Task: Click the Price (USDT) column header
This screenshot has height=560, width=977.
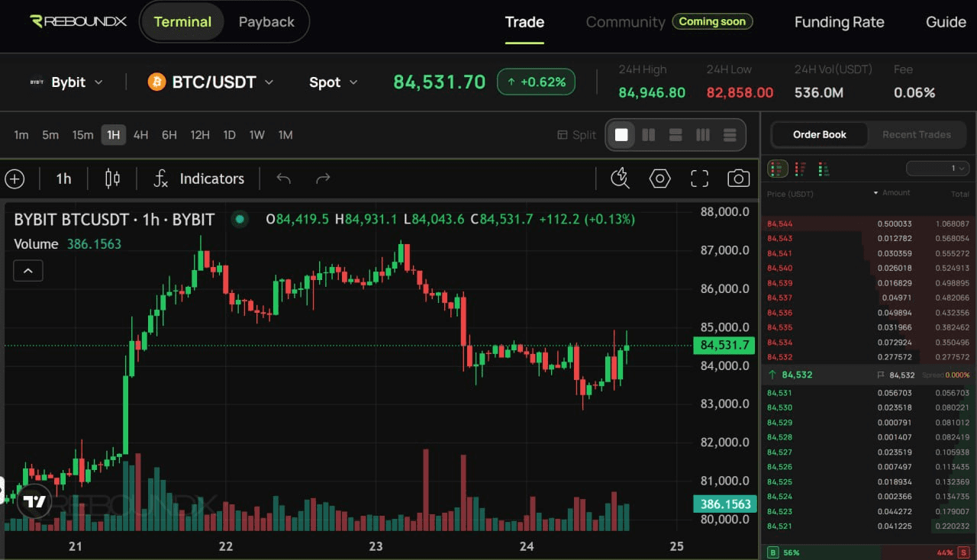Action: pyautogui.click(x=790, y=194)
